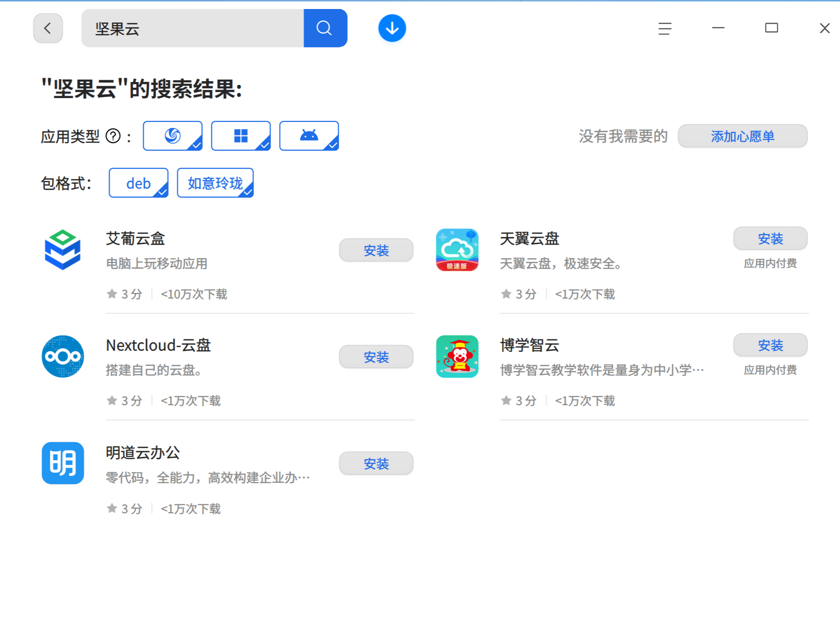Open the 艾葡云盒 app icon

(63, 250)
